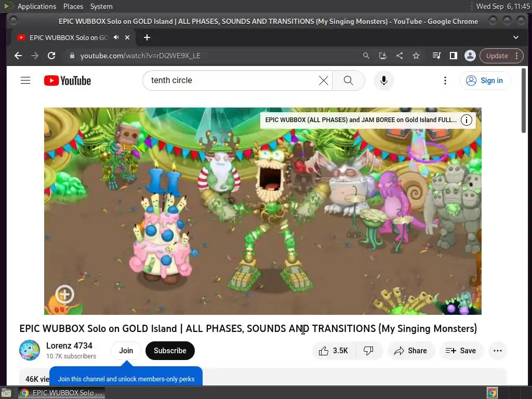Open Chrome's zoom magnifier in address bar
Viewport: 532px width, 399px height.
click(x=366, y=56)
